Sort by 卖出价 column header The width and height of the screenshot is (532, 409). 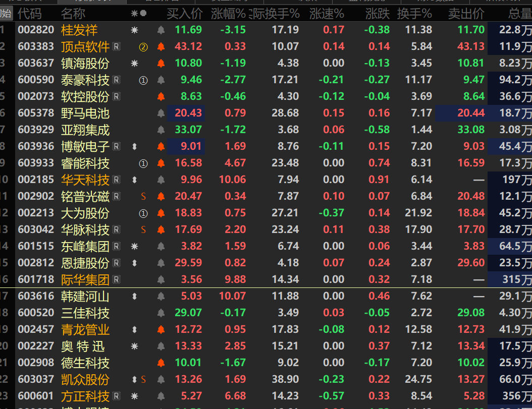(466, 14)
